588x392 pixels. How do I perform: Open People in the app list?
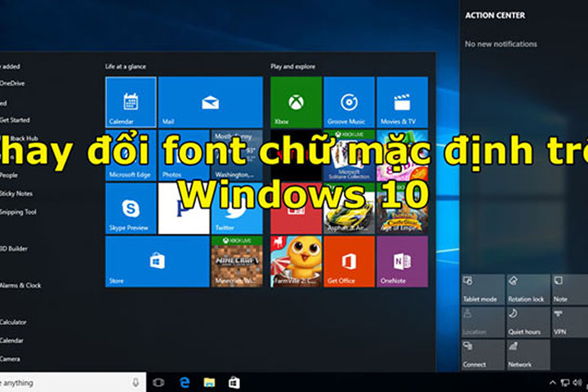(9, 176)
